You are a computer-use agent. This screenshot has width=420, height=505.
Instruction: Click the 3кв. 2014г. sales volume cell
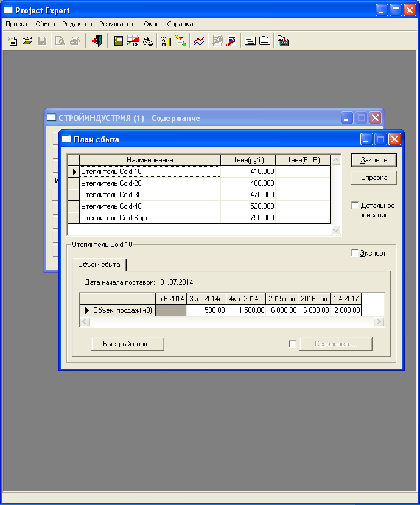tap(206, 310)
